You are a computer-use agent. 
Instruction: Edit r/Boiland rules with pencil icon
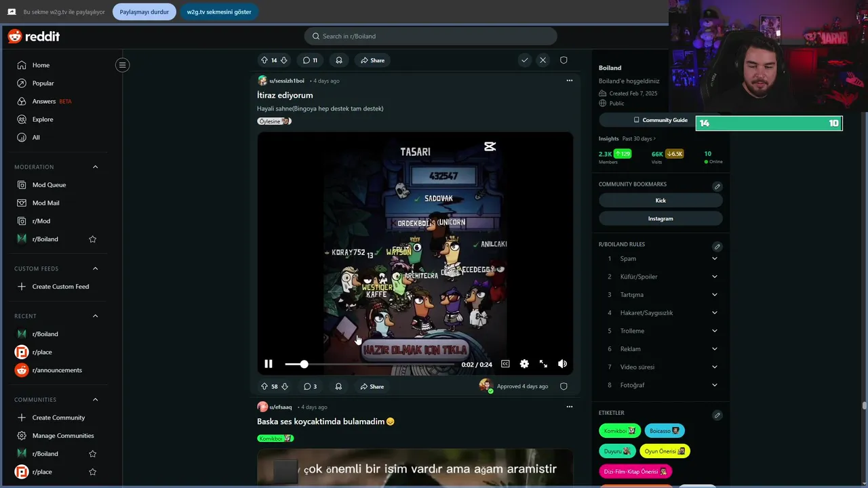717,247
